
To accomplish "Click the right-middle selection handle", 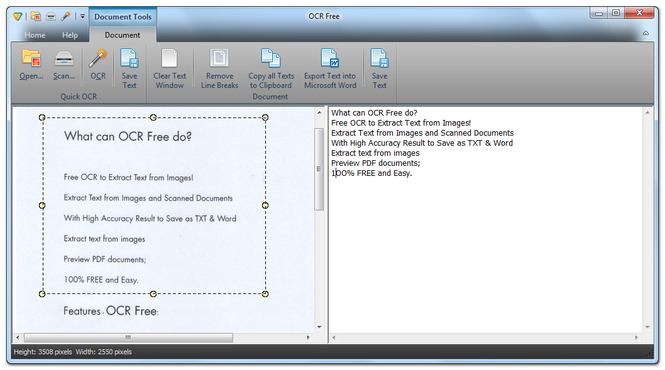I will coord(265,205).
